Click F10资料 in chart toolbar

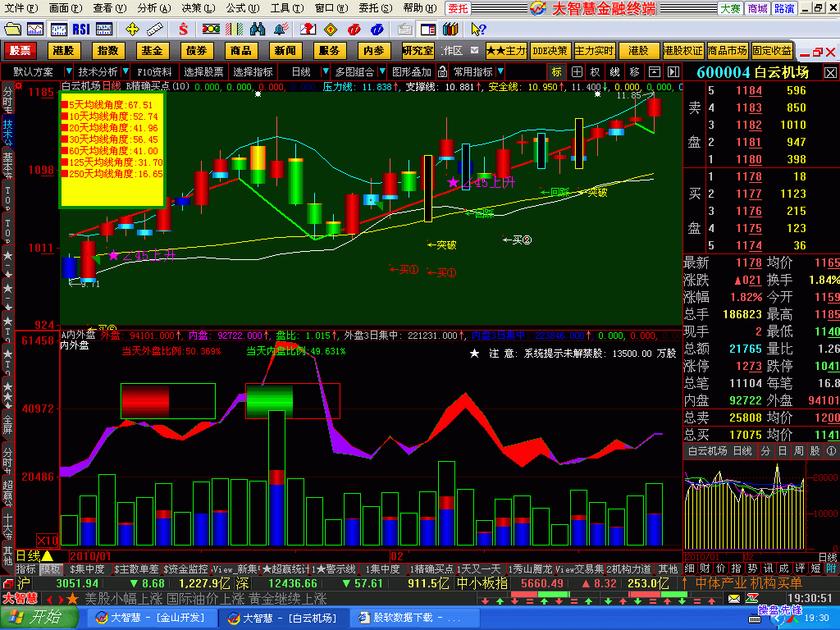[x=154, y=72]
